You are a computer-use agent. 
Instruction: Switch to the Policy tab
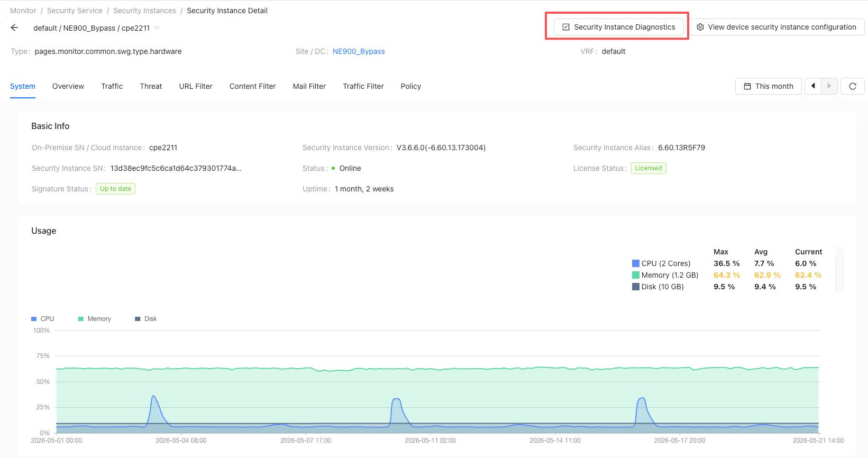pyautogui.click(x=411, y=86)
